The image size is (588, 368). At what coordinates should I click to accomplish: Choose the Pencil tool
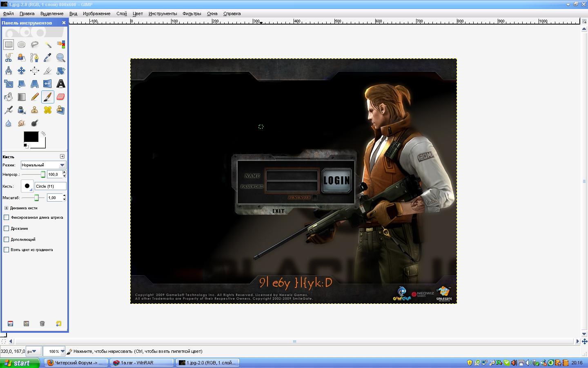point(35,97)
